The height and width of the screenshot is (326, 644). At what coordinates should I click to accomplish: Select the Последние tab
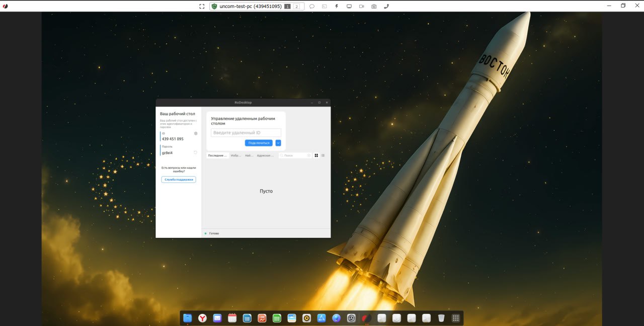218,155
